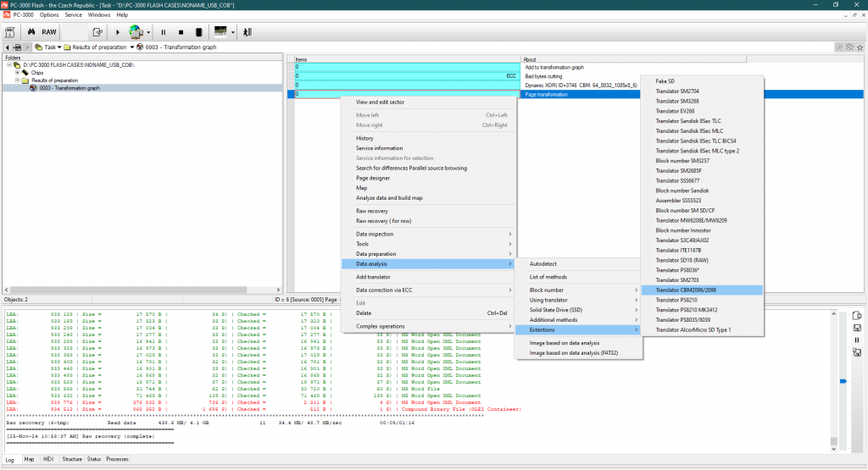
Task: Open the Task dropdown in breadcrumb bar
Action: coord(61,47)
